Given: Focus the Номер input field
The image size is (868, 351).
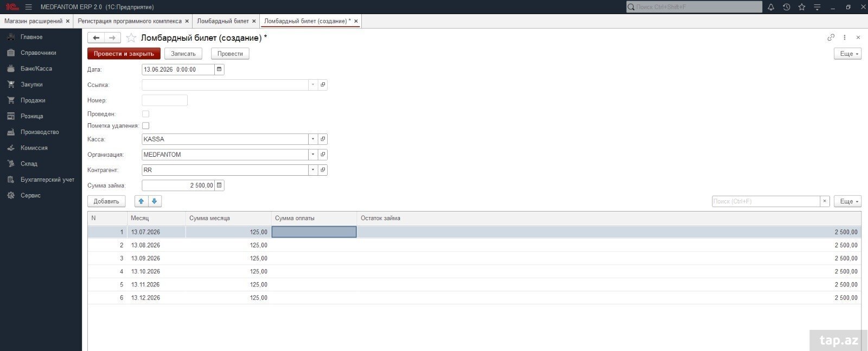Looking at the screenshot, I should click(x=164, y=100).
